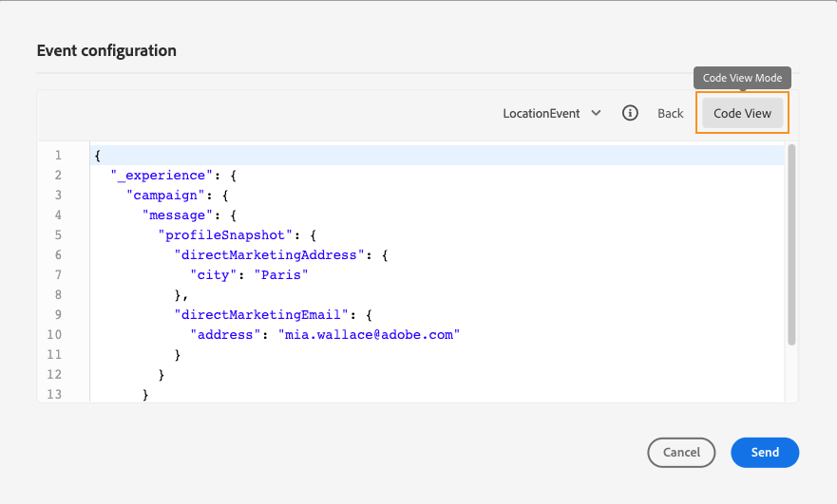Click line number 1 in the gutter

(58, 156)
